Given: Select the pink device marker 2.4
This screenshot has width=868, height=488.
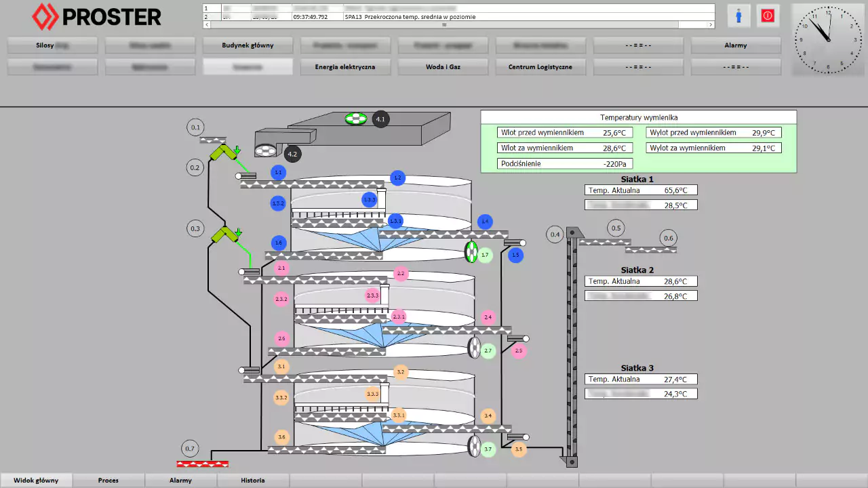Looking at the screenshot, I should (488, 317).
